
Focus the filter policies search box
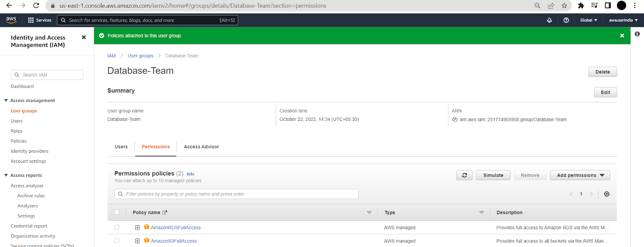coord(236,194)
